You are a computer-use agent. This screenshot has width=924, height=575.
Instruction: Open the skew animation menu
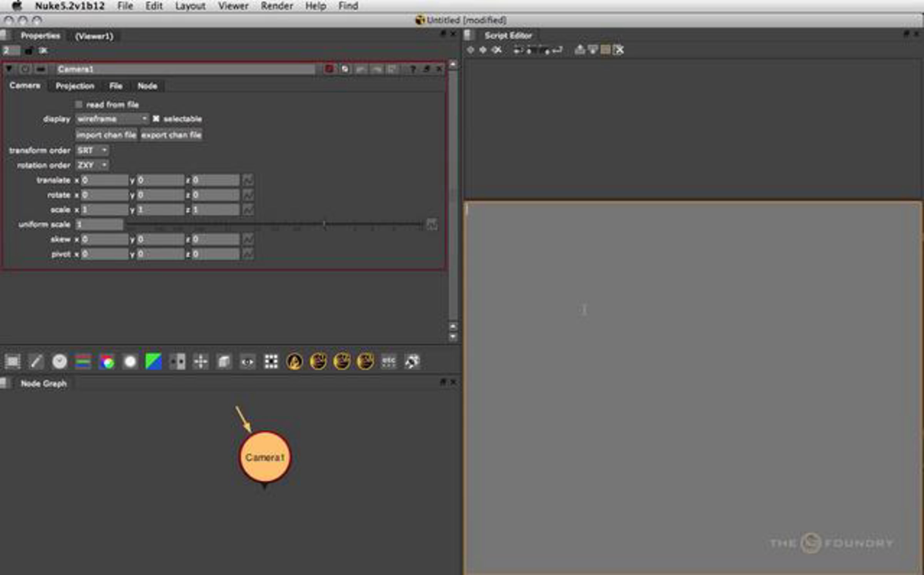click(x=248, y=240)
